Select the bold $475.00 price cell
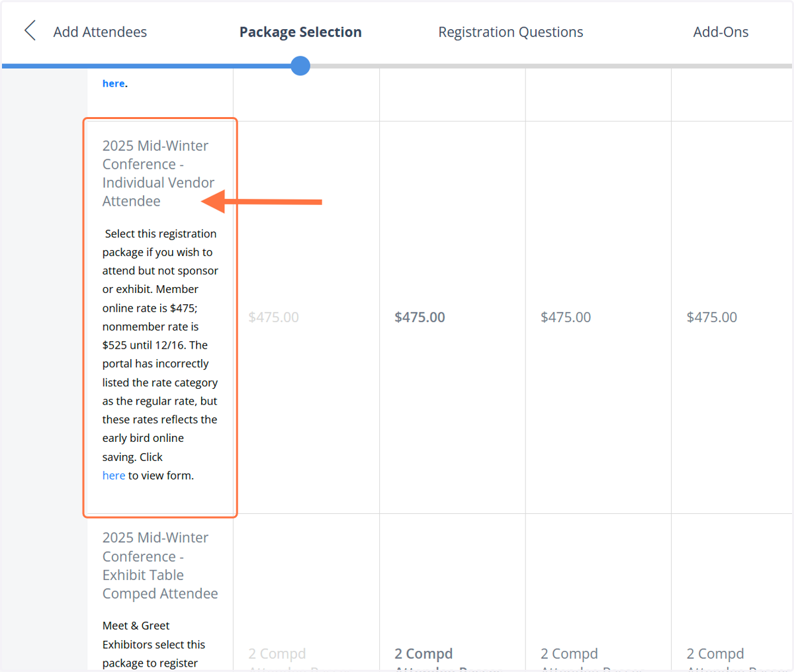 point(419,317)
